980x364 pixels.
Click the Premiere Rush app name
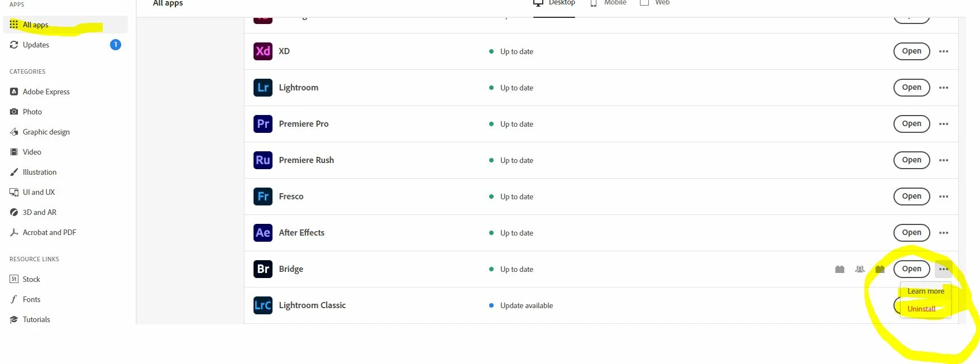point(307,160)
